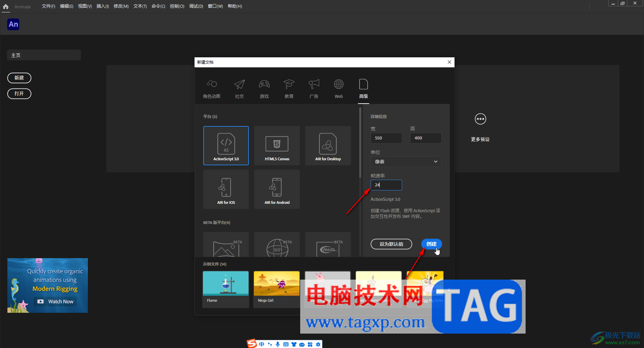
Task: Click the Animate An logo
Action: (13, 24)
